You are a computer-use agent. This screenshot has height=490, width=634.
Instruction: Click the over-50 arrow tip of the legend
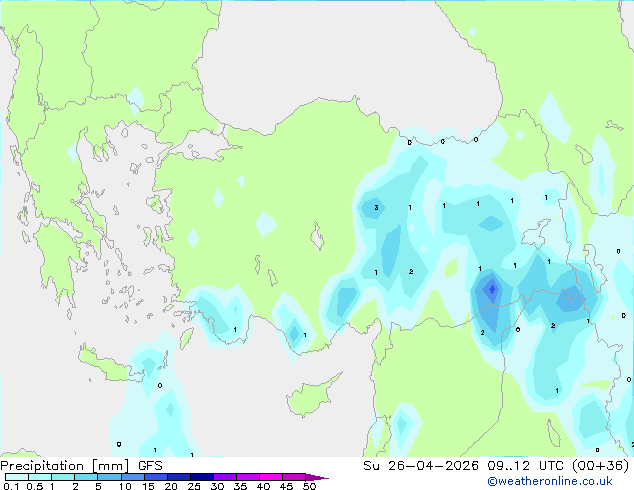click(x=317, y=478)
